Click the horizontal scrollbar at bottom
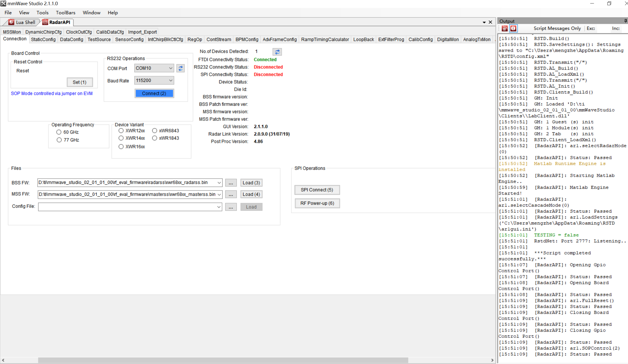This screenshot has height=364, width=628. tap(223, 360)
